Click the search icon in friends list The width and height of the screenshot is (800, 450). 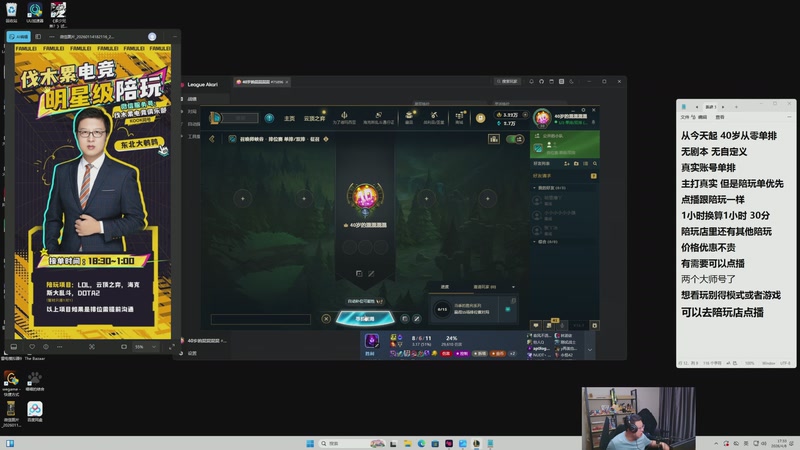(x=595, y=164)
